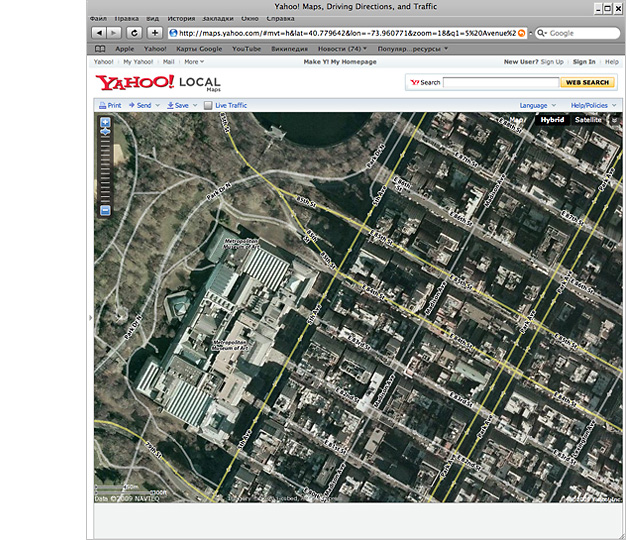Switch the map to Map view

517,120
